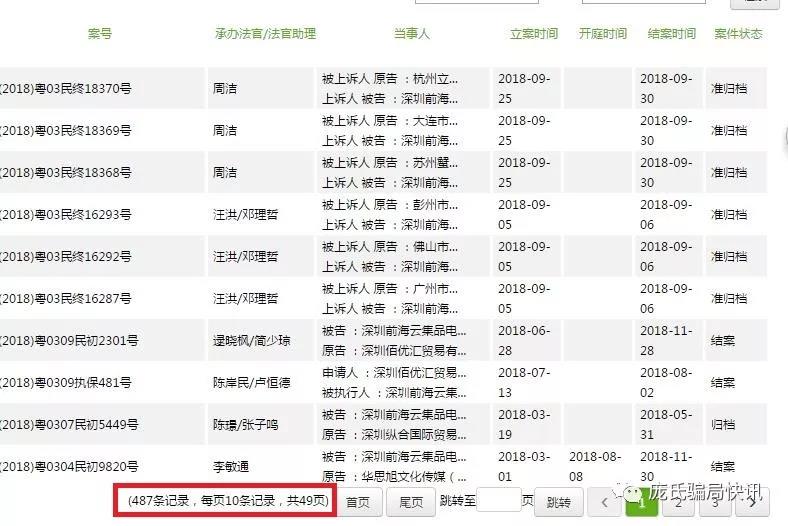
Task: Open case (2018)粤0309民初2301号
Action: [x=69, y=341]
